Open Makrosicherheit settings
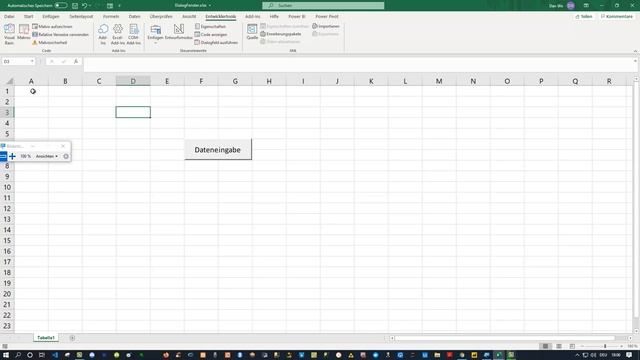 click(x=49, y=42)
